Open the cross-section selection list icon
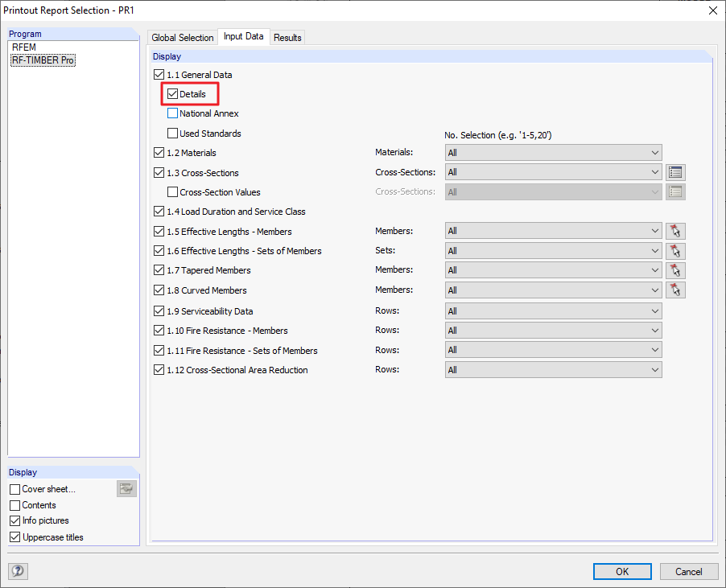Image resolution: width=726 pixels, height=588 pixels. click(x=675, y=171)
